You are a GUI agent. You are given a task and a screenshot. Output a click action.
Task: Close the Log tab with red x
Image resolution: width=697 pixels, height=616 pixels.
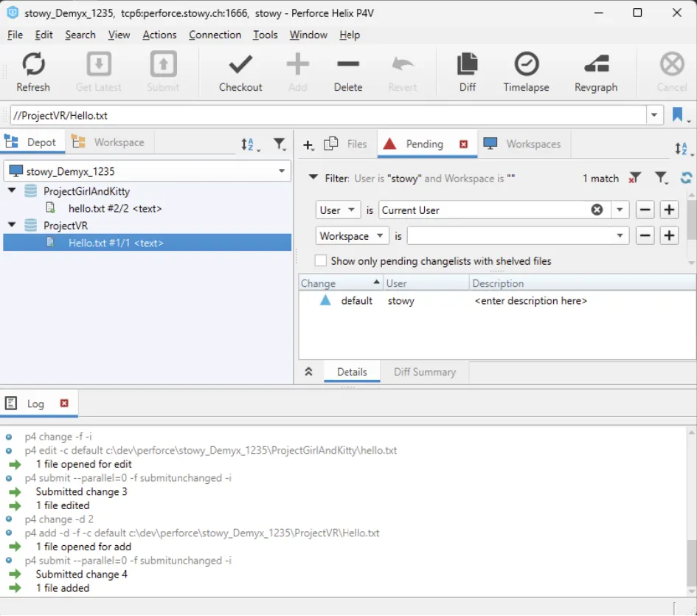click(x=64, y=403)
